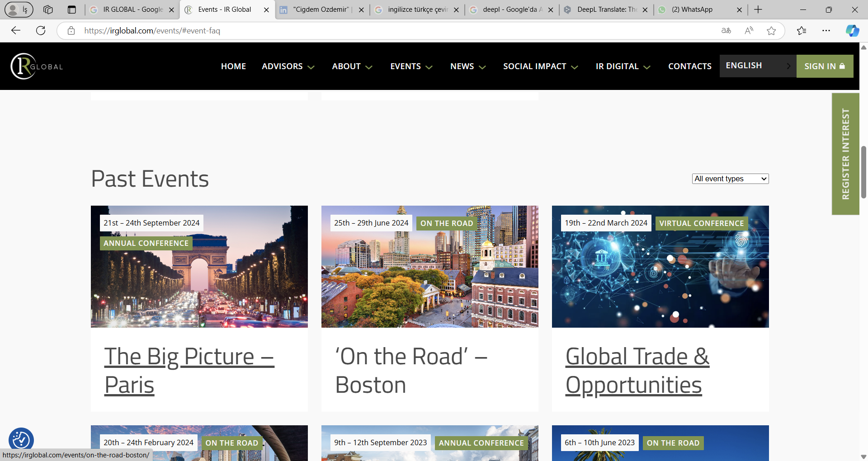Open the favorites list icon
Image resolution: width=868 pixels, height=461 pixels.
tap(802, 30)
